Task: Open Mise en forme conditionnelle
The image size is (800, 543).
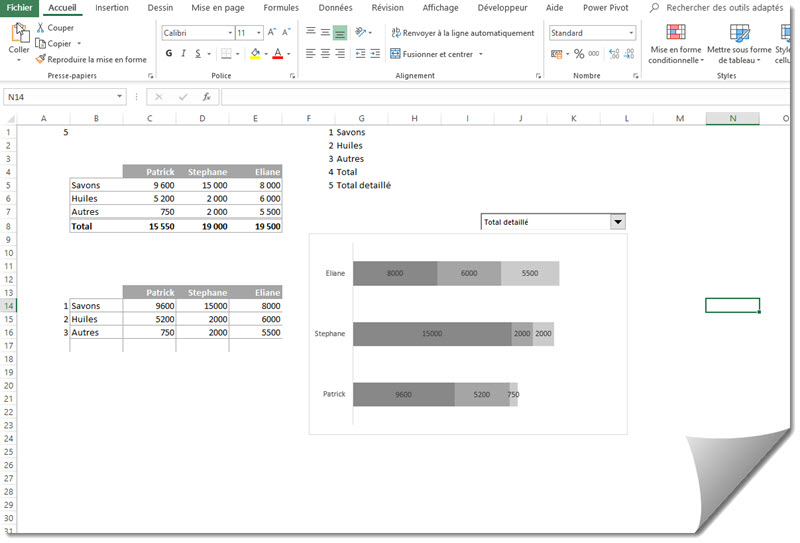Action: click(676, 44)
